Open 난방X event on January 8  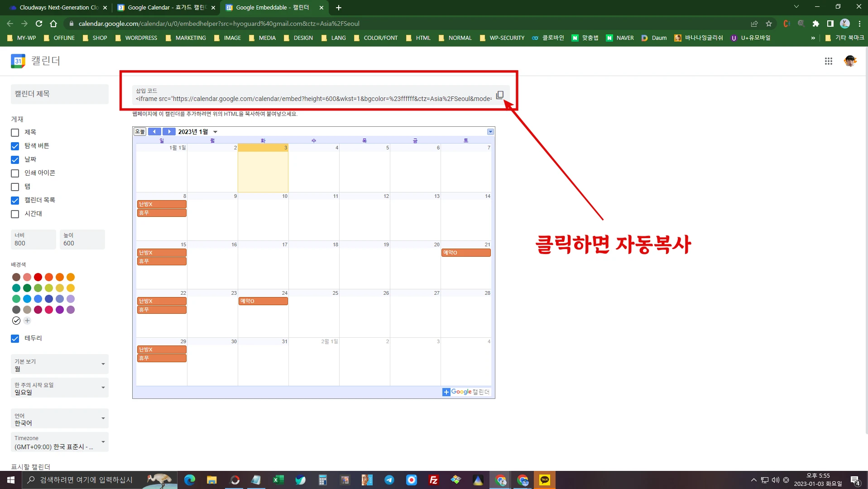click(162, 204)
